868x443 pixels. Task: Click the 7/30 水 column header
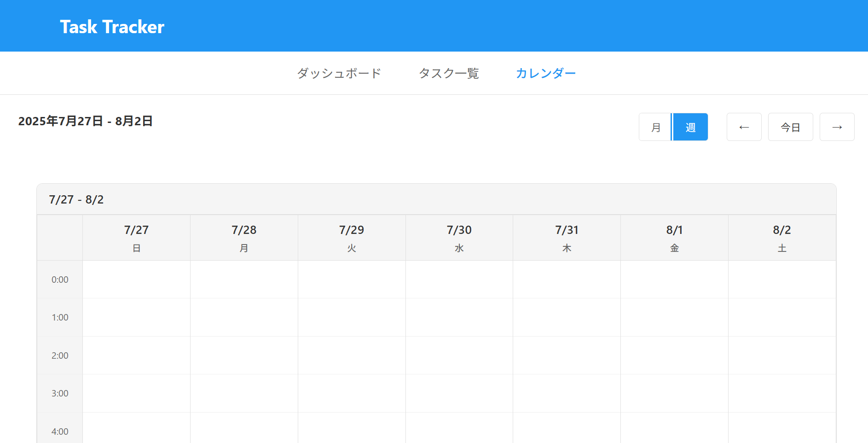(459, 238)
